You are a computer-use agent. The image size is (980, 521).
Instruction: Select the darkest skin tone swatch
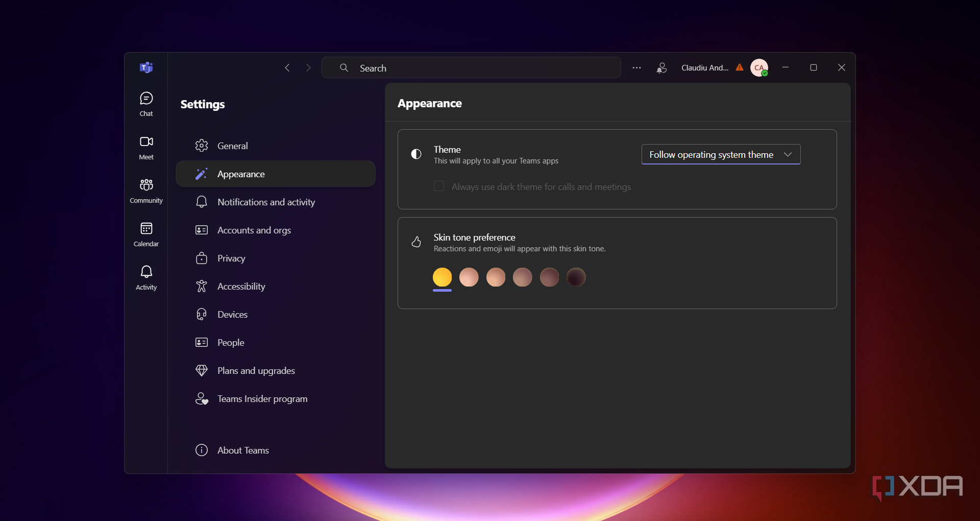576,277
